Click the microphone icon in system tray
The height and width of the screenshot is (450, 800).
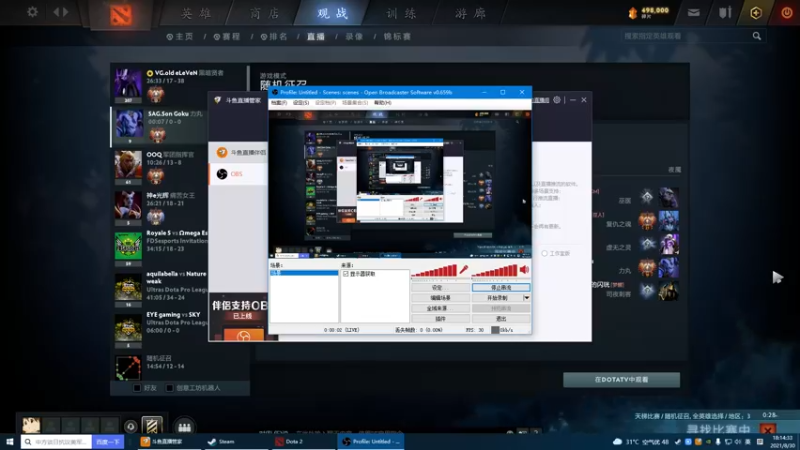(x=718, y=442)
